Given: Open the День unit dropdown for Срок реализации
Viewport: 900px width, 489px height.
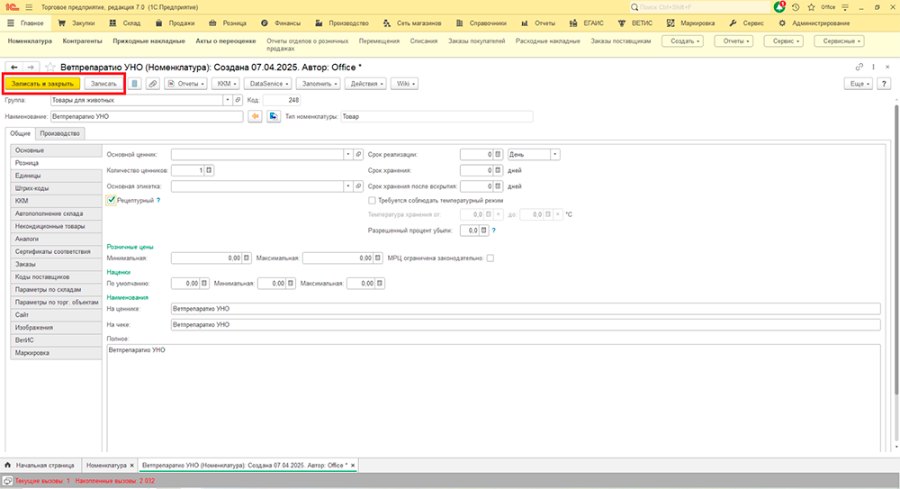Looking at the screenshot, I should tap(555, 154).
